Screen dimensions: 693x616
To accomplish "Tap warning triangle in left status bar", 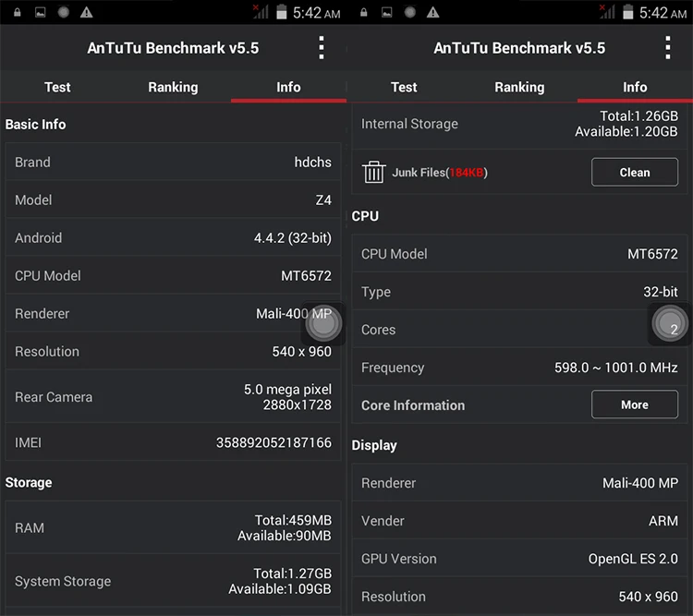I will coord(87,12).
